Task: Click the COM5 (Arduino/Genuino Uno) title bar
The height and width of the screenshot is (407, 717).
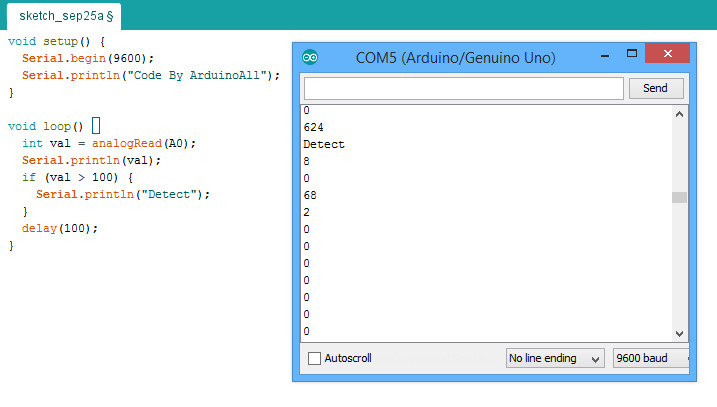Action: coord(455,58)
